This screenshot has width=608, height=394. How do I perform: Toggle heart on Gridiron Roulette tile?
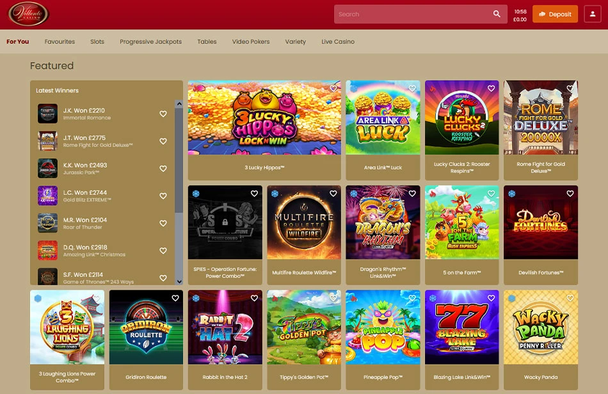(175, 298)
